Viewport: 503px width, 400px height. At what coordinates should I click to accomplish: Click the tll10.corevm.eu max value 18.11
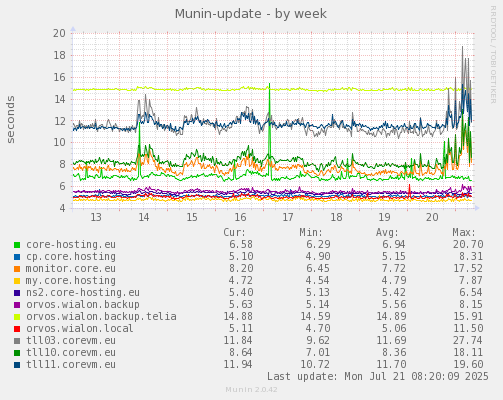click(468, 353)
